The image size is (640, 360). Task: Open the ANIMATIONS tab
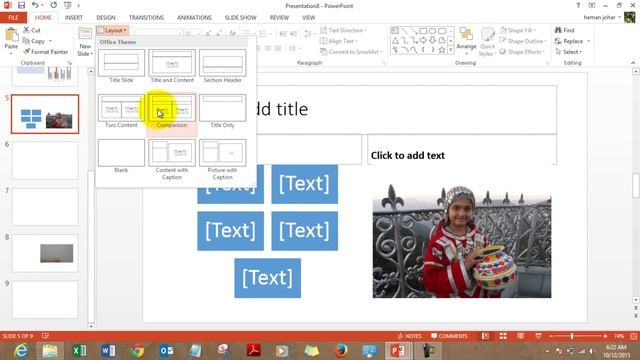click(x=194, y=18)
